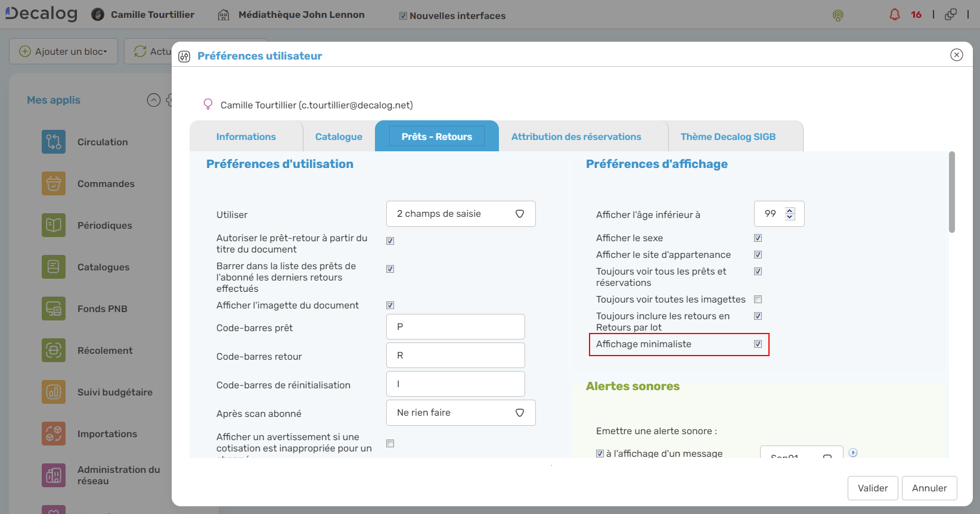Open the Utiliser '2 champs de saisie' dropdown
Image resolution: width=980 pixels, height=514 pixels.
click(461, 214)
